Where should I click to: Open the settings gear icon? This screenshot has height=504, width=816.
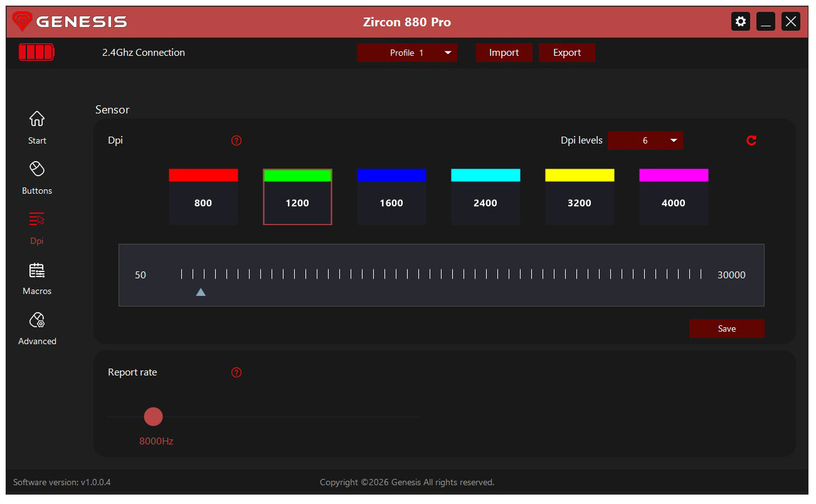[741, 21]
